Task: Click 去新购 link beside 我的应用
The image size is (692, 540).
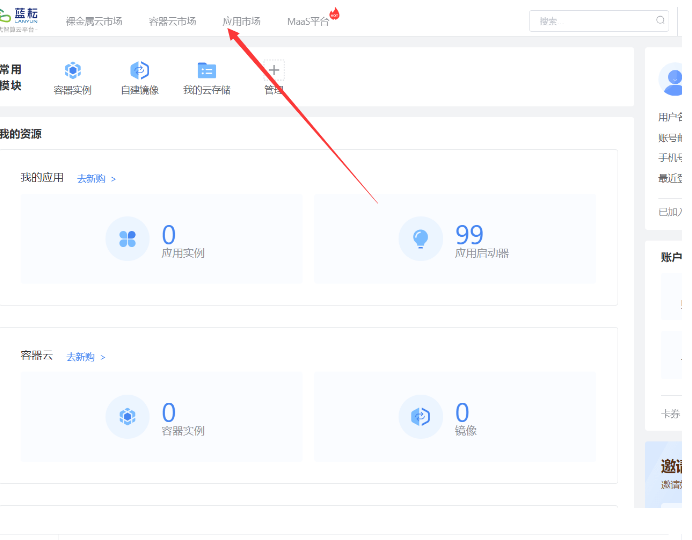Action: click(x=96, y=179)
